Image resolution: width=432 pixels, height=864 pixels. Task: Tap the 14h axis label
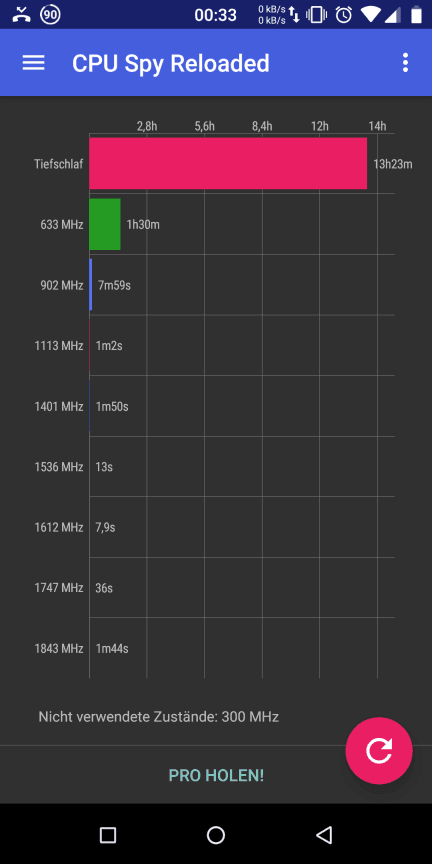click(x=377, y=126)
